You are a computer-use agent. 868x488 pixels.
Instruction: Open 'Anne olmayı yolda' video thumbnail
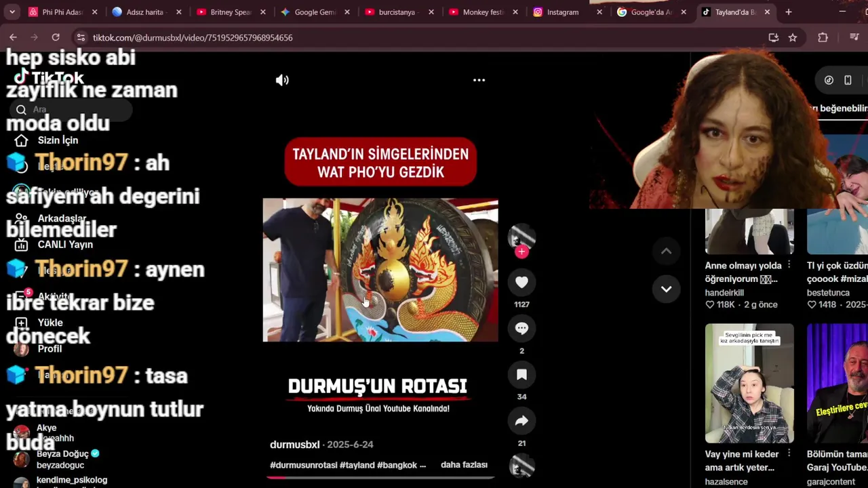[x=749, y=231]
